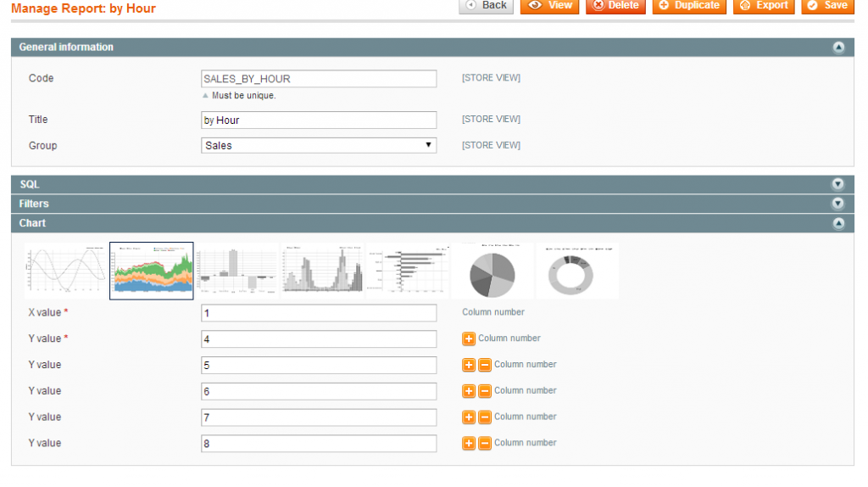Viewport: 868px width, 487px height.
Task: Click the Column number text beside X value
Action: click(x=493, y=312)
